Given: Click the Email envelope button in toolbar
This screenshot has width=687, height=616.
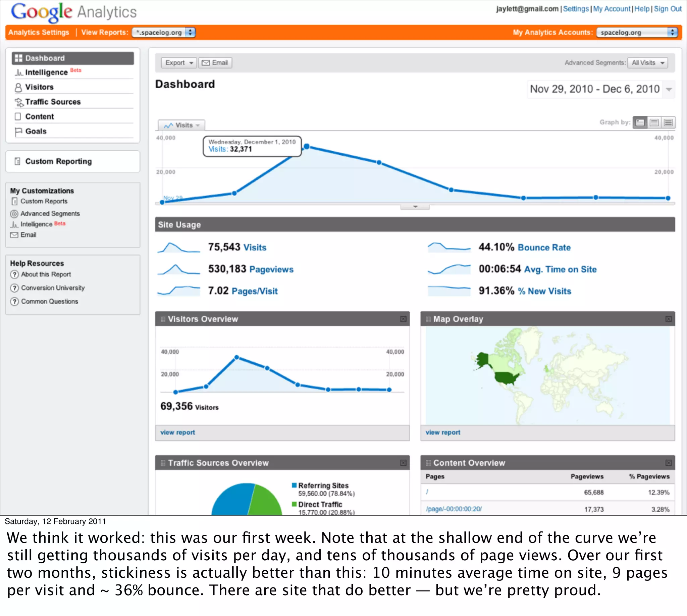Looking at the screenshot, I should click(215, 63).
